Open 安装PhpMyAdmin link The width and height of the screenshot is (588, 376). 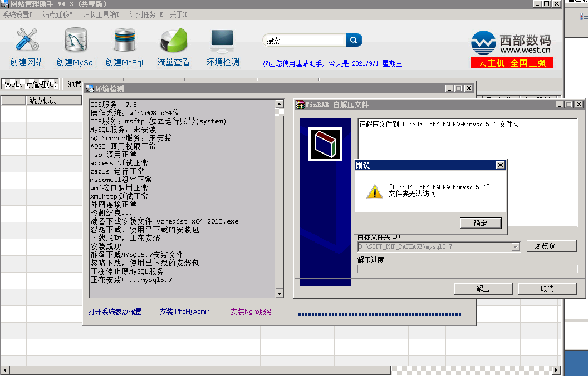coord(185,311)
